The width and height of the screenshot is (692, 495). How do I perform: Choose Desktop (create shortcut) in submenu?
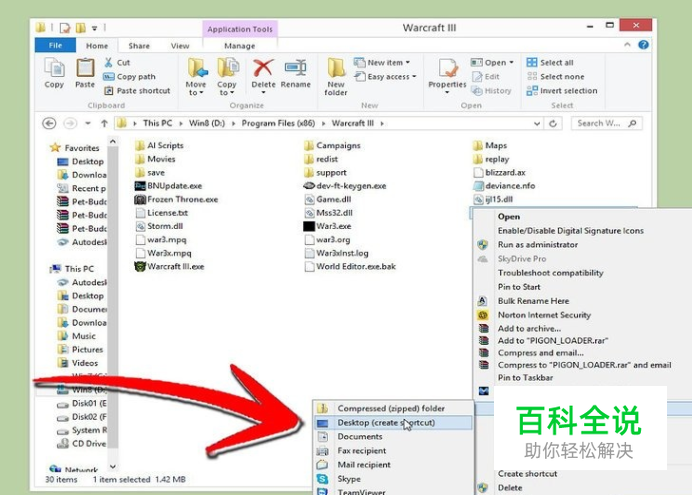coord(393,423)
